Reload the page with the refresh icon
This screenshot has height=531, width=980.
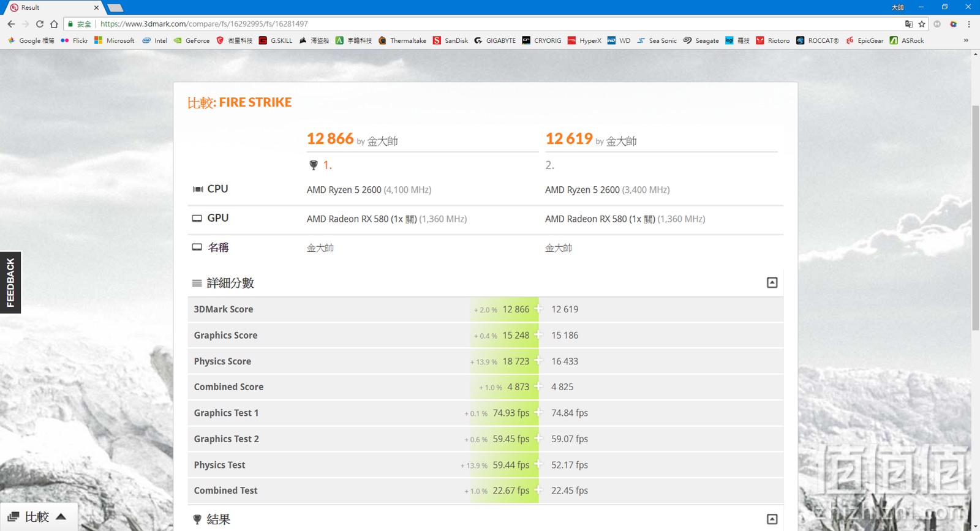pos(40,24)
